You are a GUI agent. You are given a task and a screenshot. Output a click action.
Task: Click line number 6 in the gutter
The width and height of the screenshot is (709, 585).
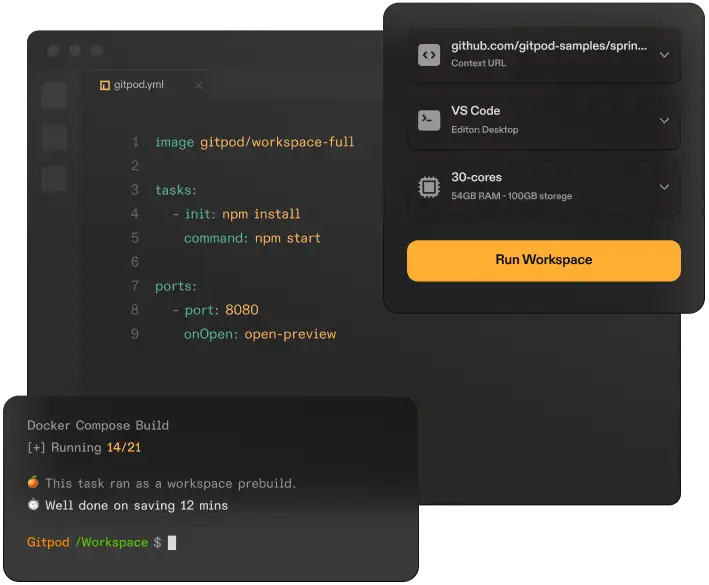point(135,262)
